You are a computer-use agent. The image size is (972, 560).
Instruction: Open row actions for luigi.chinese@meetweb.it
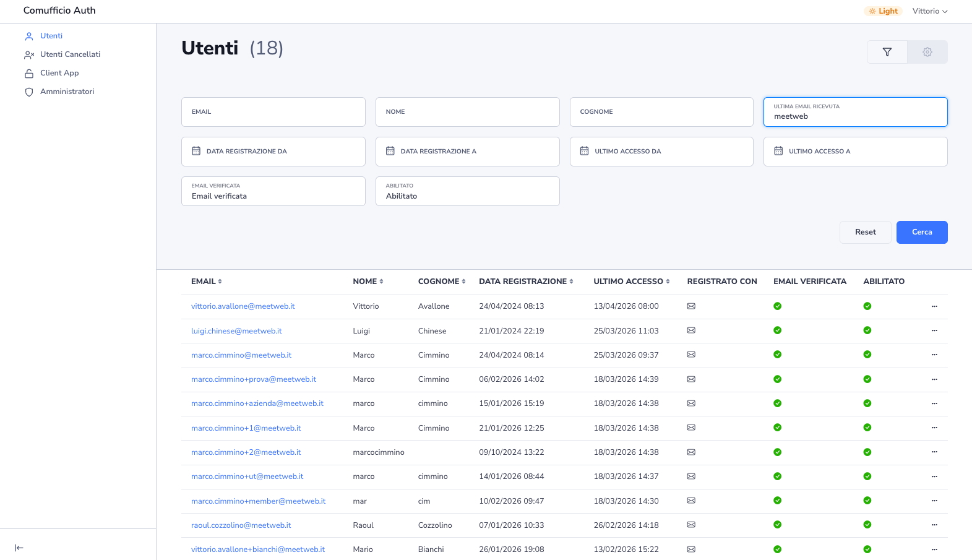(x=934, y=330)
